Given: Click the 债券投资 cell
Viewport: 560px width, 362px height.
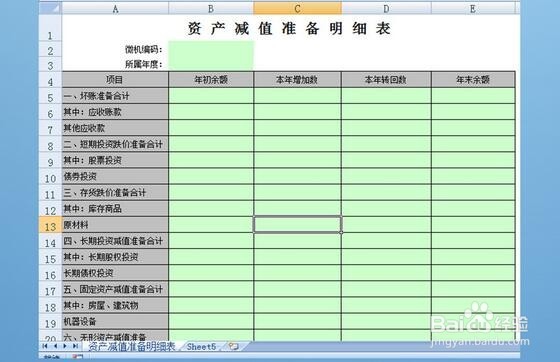Looking at the screenshot, I should coord(115,176).
